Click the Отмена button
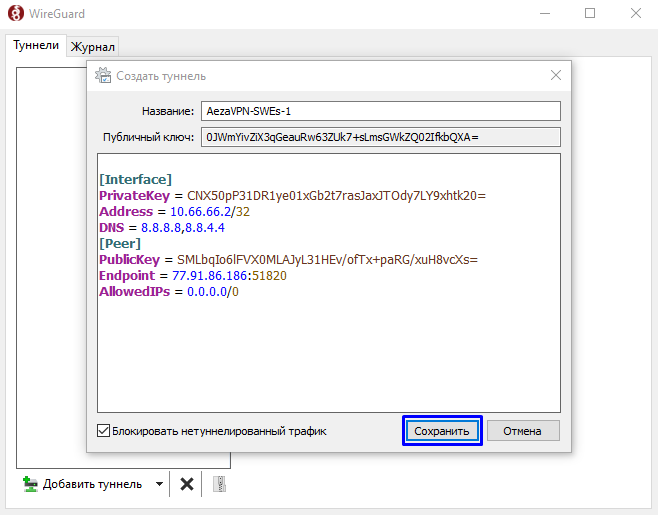Screen dimensions: 658x515 [523, 431]
